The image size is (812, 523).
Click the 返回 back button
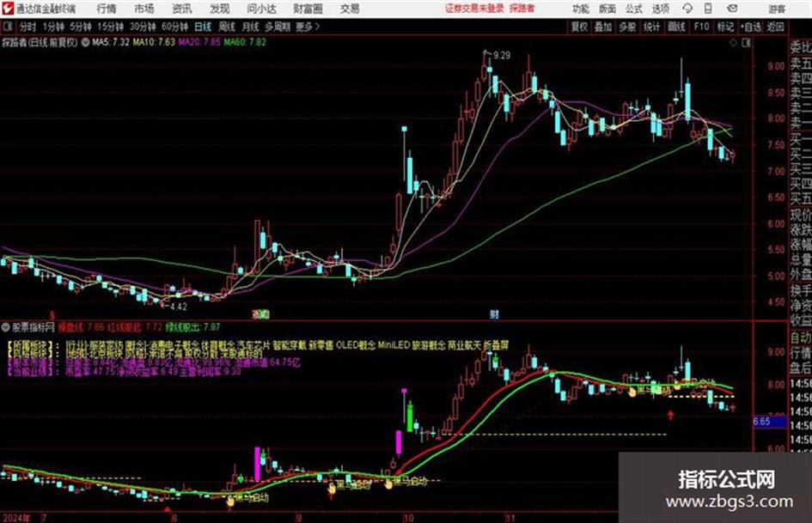click(775, 27)
